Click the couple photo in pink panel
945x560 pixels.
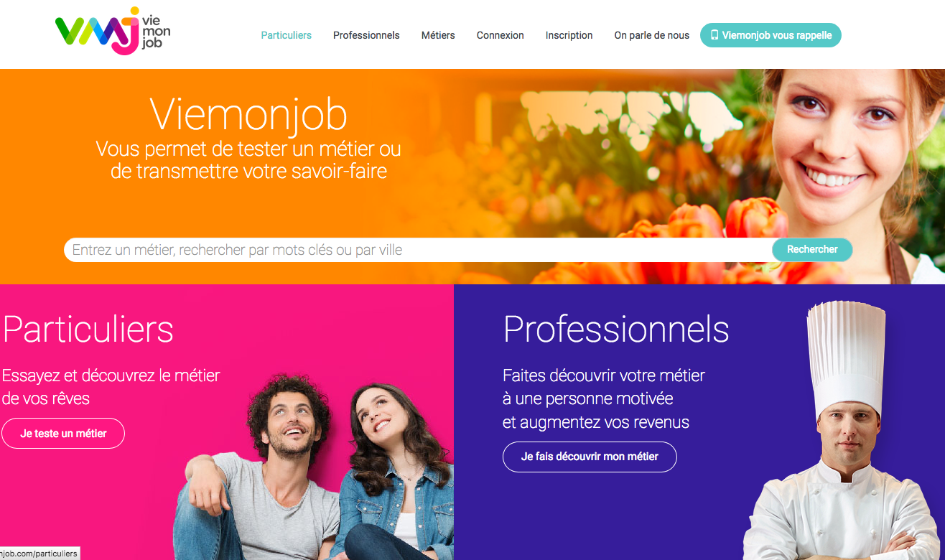pyautogui.click(x=314, y=467)
